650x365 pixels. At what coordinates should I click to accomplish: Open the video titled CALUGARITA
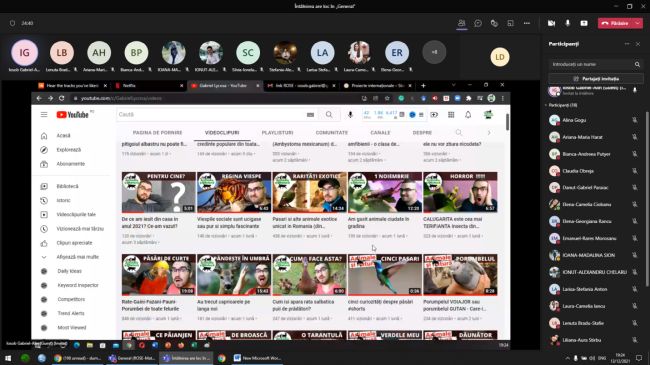coord(453,222)
